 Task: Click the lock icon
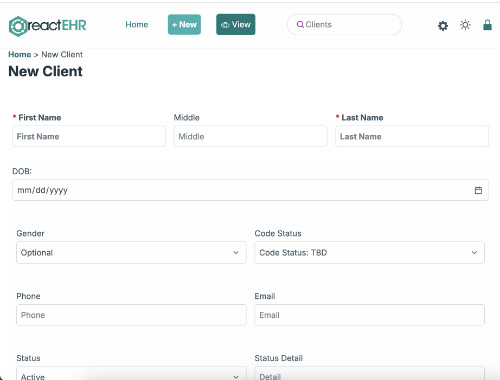point(487,25)
